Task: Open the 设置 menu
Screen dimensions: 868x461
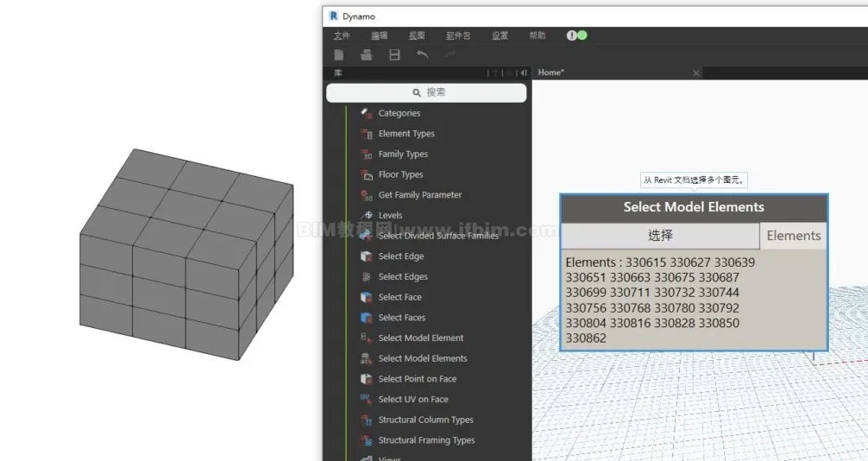Action: (500, 35)
